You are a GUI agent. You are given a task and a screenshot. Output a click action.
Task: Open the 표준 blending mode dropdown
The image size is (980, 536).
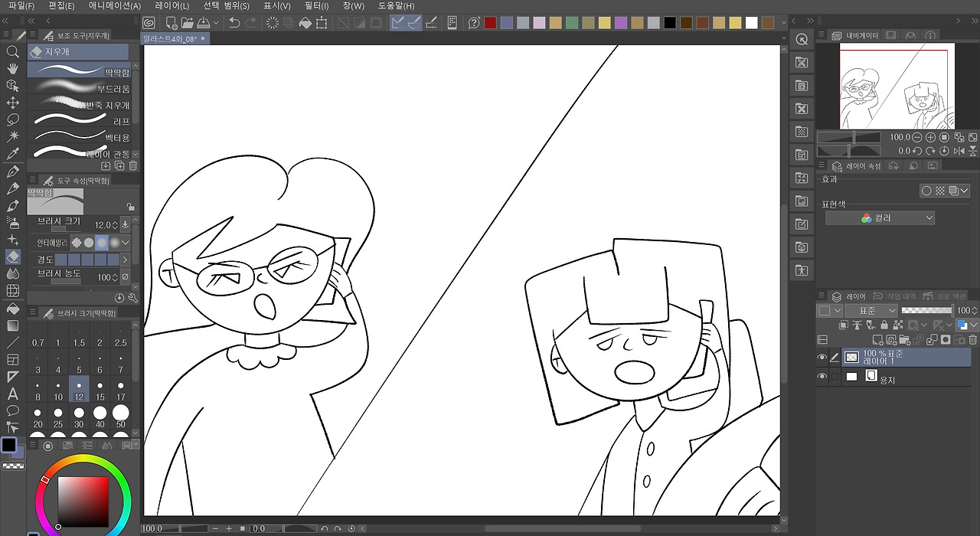tap(872, 311)
